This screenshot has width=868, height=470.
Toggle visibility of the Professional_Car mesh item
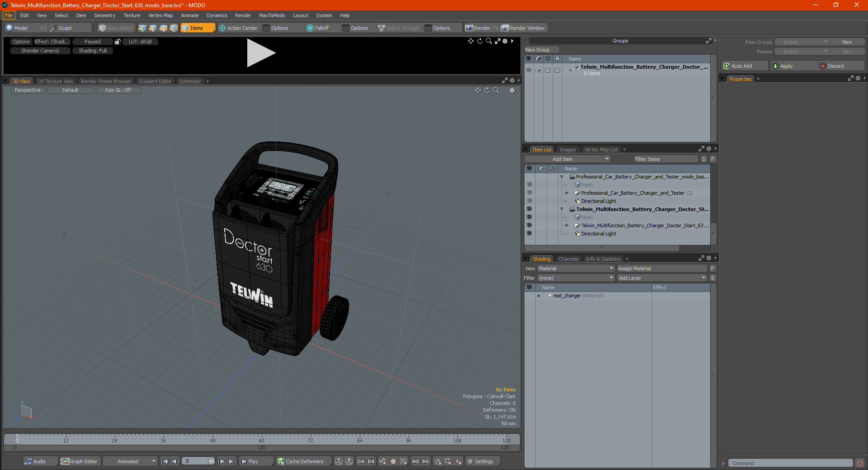coord(529,185)
